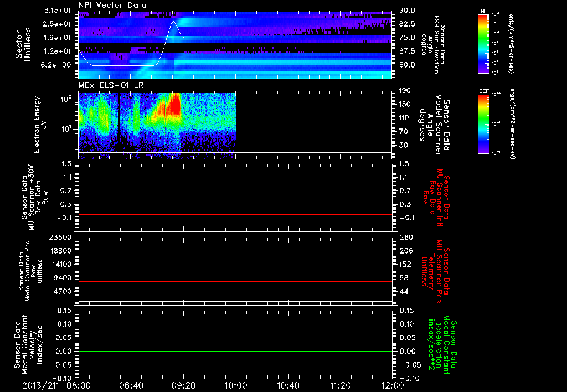Click the 206 telemetry tick label
Viewport: 567px width, 392px height.
(405, 251)
